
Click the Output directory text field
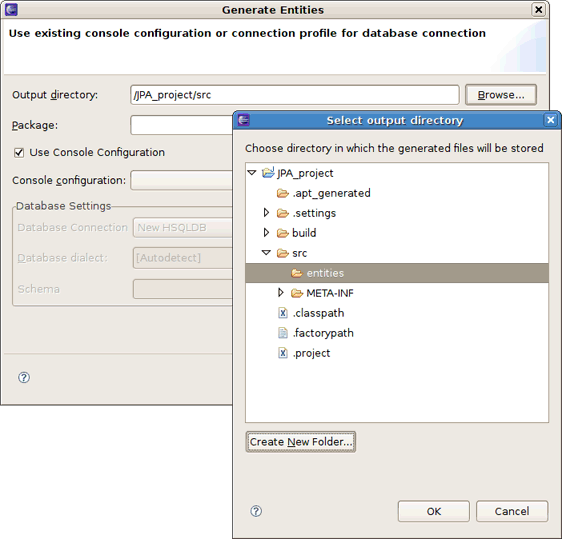tap(295, 95)
